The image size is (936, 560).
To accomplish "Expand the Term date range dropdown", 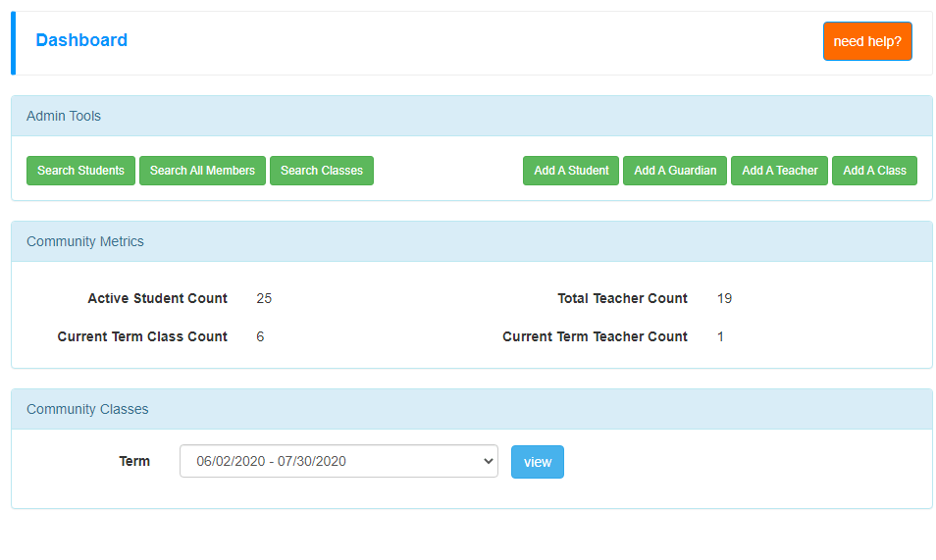I will coord(338,461).
